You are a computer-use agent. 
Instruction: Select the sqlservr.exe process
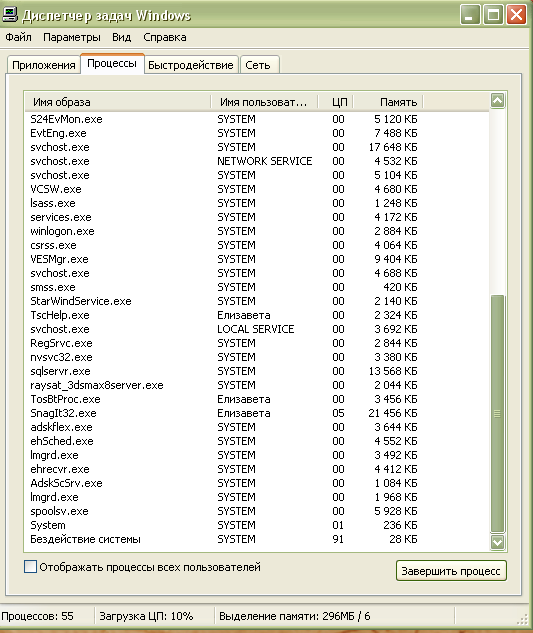[x=257, y=371]
